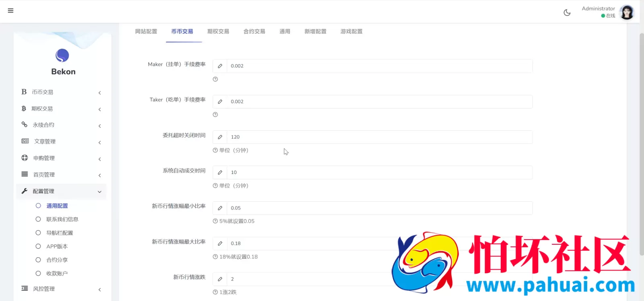The image size is (644, 301).
Task: Select the 合约分享 submenu item
Action: (57, 260)
